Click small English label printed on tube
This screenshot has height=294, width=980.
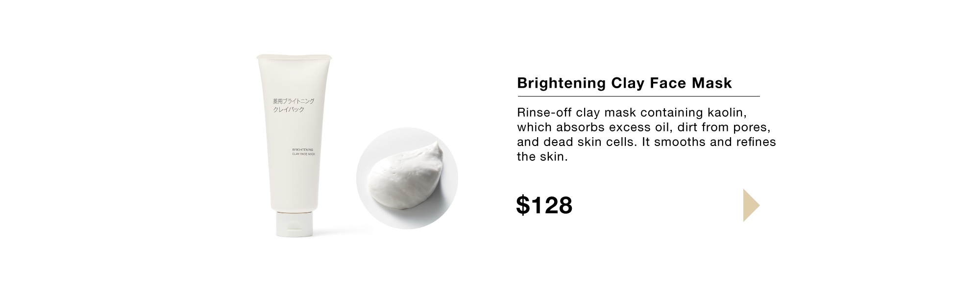click(x=303, y=151)
